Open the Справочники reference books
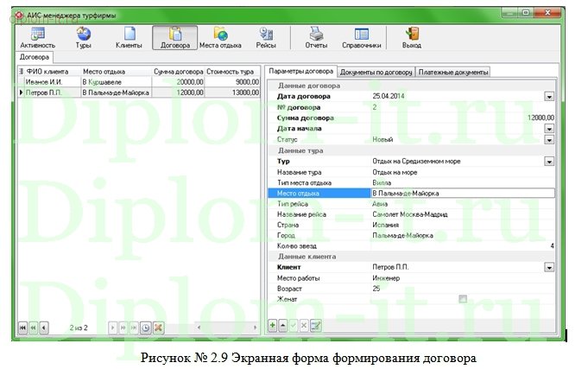The image size is (588, 369). 362,37
